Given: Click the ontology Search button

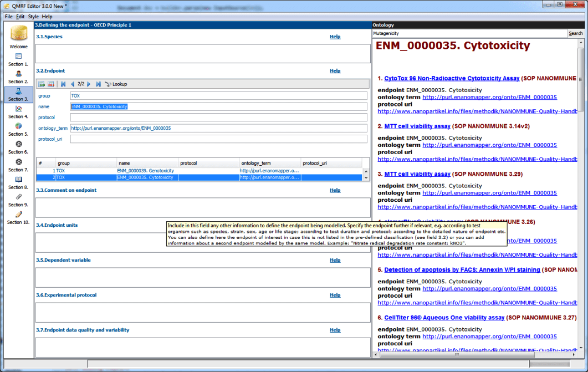Looking at the screenshot, I should pos(576,33).
